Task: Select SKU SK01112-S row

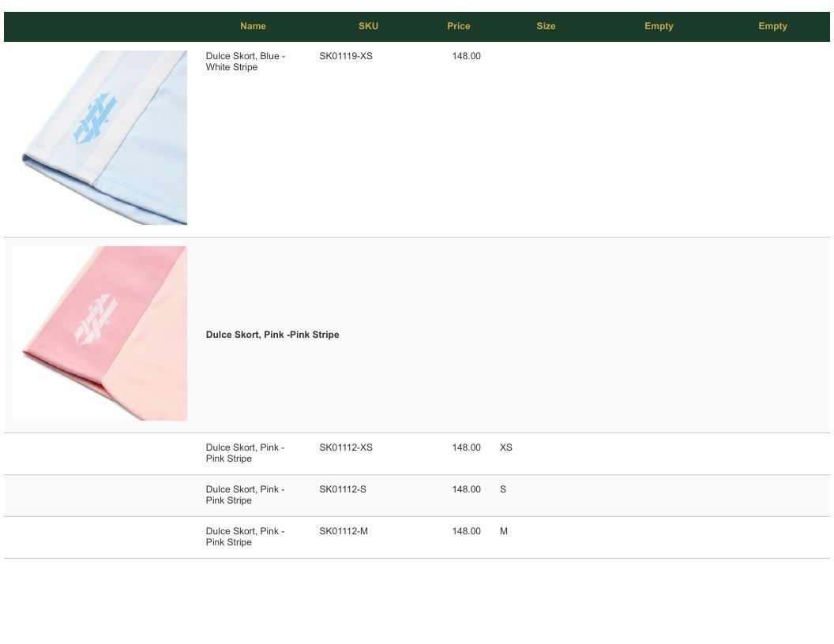Action: pos(417,496)
